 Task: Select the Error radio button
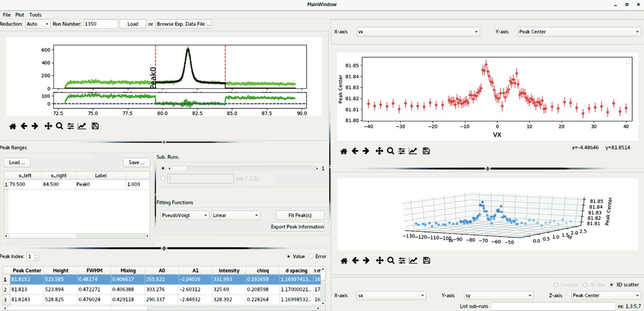click(x=311, y=256)
